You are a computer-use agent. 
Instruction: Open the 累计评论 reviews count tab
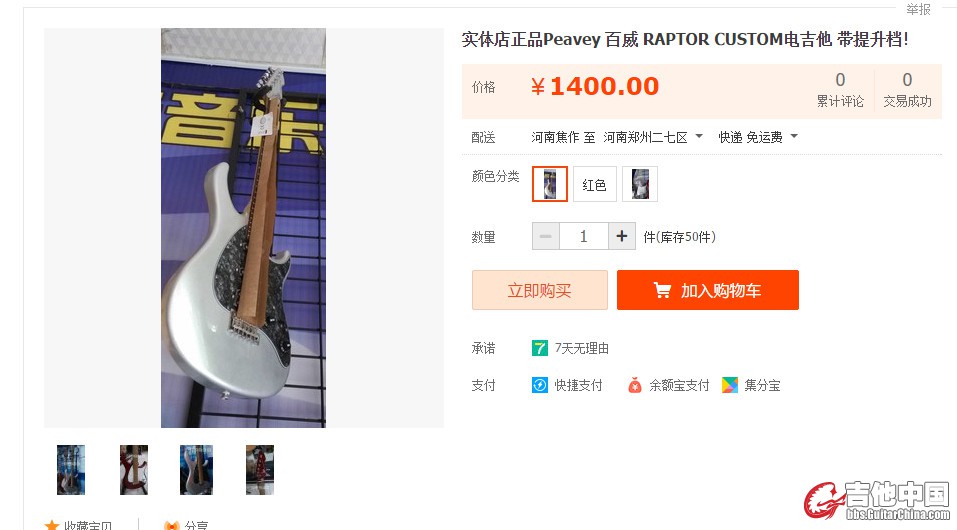(x=840, y=90)
